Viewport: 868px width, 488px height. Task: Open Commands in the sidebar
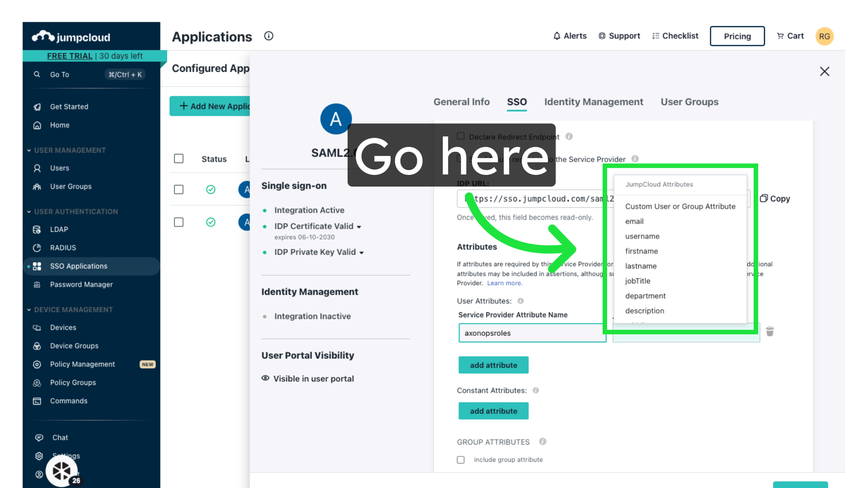tap(68, 401)
